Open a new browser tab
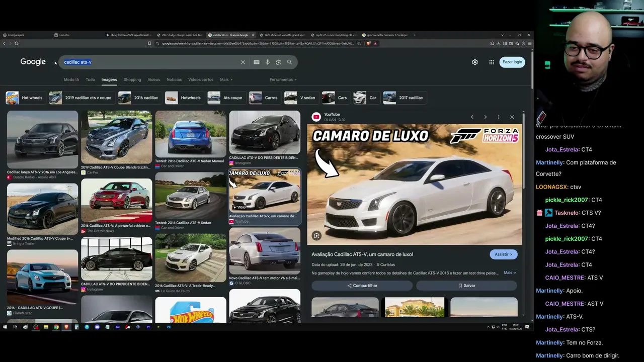Screen dimensions: 644x362 [x=415, y=35]
